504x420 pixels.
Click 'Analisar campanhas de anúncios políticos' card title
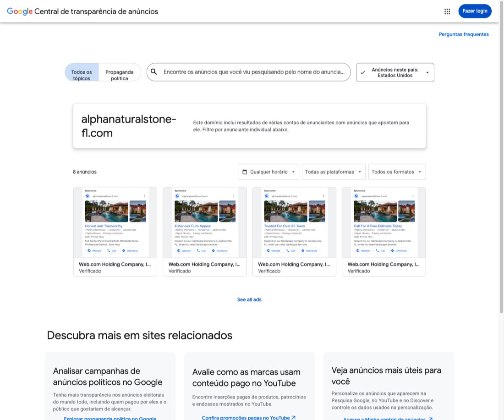108,376
